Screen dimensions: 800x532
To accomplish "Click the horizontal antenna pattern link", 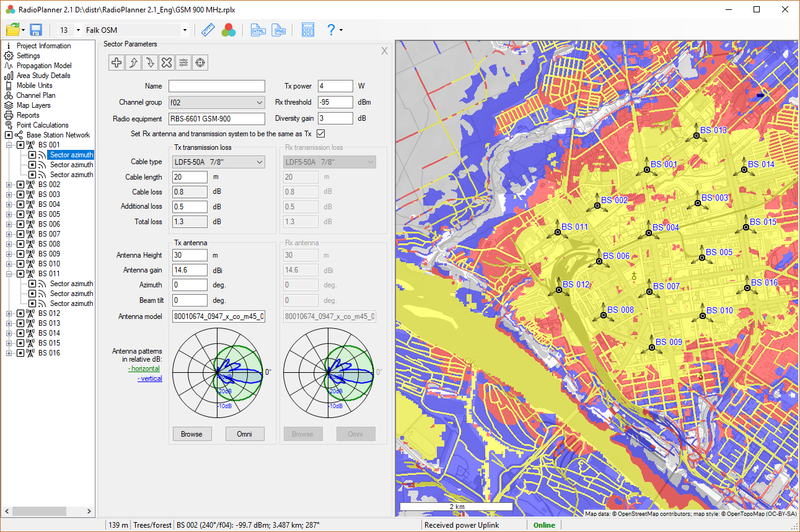I will pyautogui.click(x=144, y=368).
